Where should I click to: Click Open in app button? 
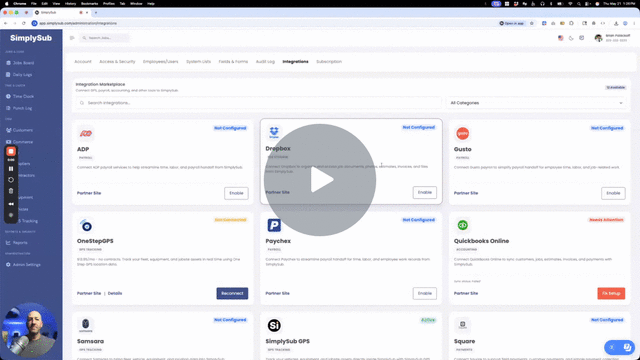click(512, 23)
